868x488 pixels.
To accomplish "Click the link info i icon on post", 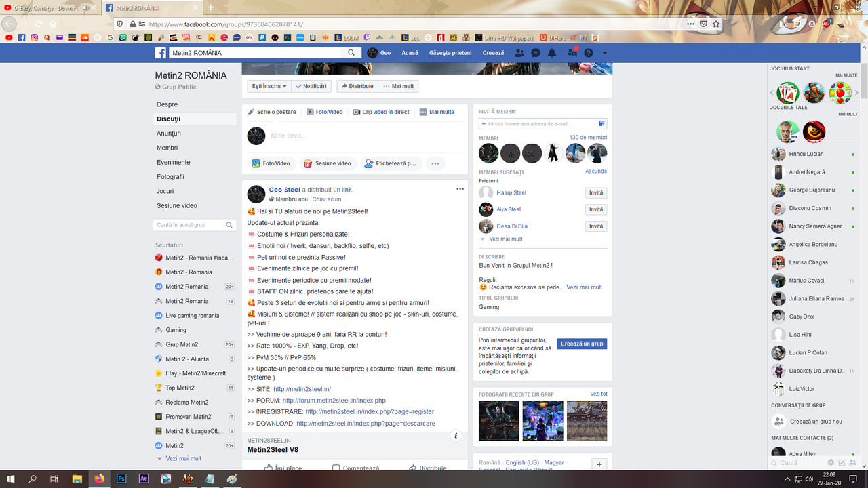I will [x=456, y=436].
